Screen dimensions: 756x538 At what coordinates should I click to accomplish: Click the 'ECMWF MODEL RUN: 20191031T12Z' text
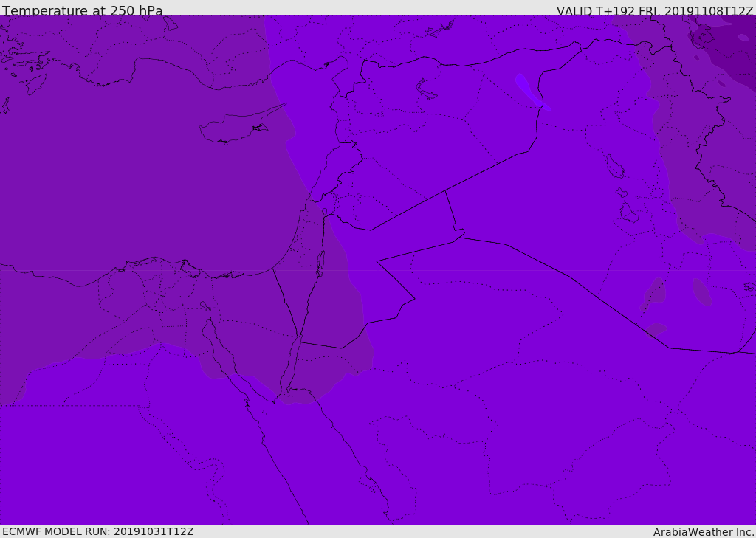tap(98, 531)
